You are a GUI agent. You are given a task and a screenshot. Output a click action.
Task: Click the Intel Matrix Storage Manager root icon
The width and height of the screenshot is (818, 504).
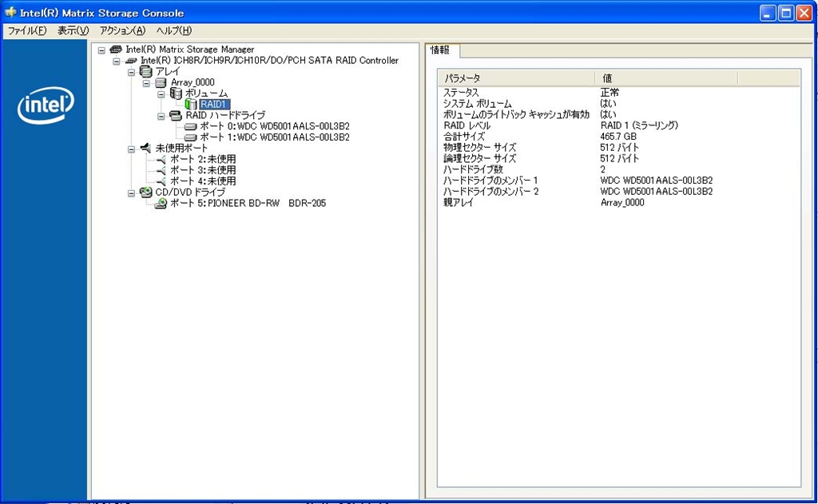[x=116, y=50]
